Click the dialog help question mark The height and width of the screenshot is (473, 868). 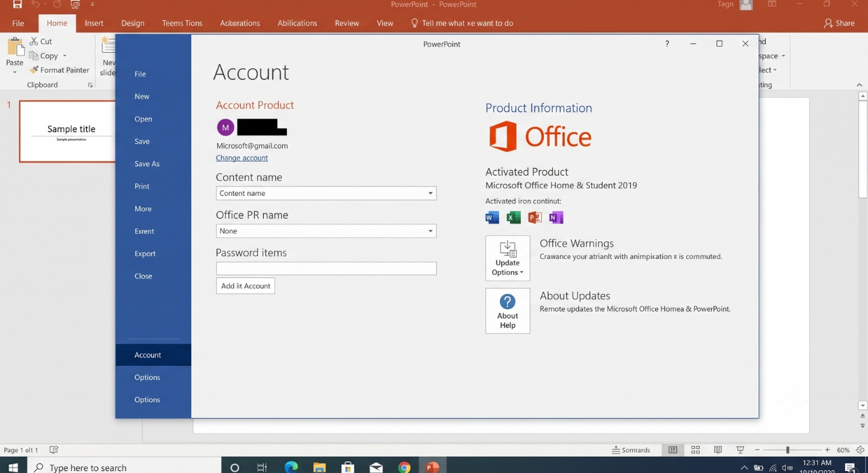(667, 44)
